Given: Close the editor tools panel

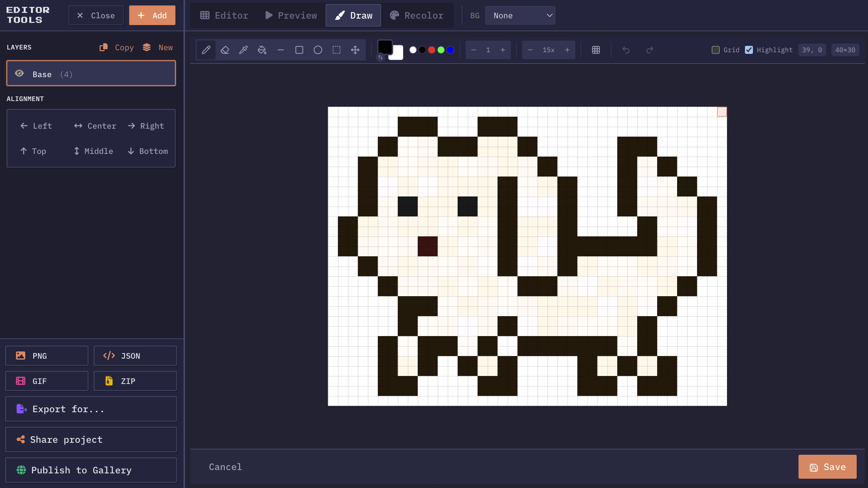Looking at the screenshot, I should [x=96, y=16].
